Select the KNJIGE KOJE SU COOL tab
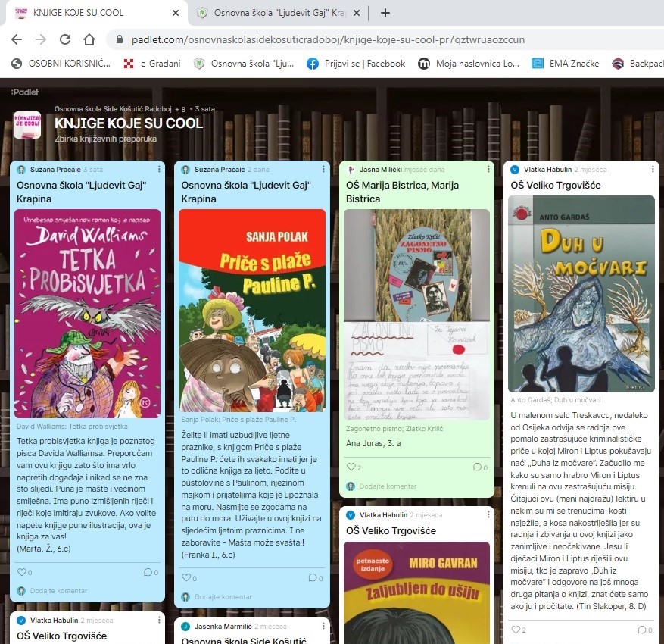 (x=95, y=13)
